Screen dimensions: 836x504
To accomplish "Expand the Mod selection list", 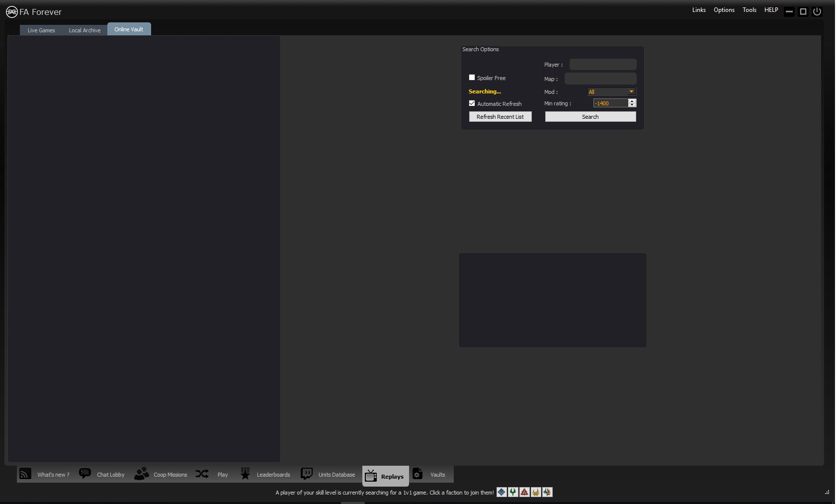I will pos(631,91).
